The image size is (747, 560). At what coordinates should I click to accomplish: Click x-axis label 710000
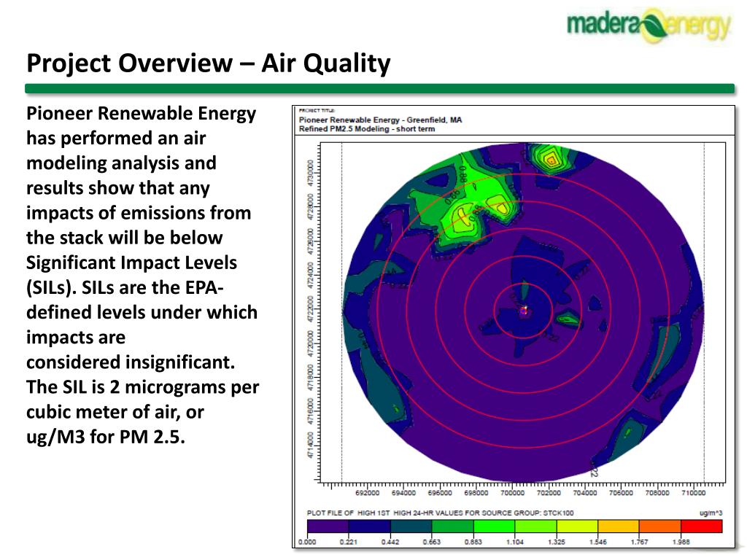[693, 493]
